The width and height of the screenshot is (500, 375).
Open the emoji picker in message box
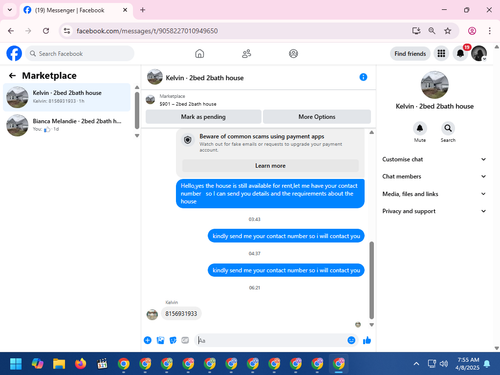[351, 340]
